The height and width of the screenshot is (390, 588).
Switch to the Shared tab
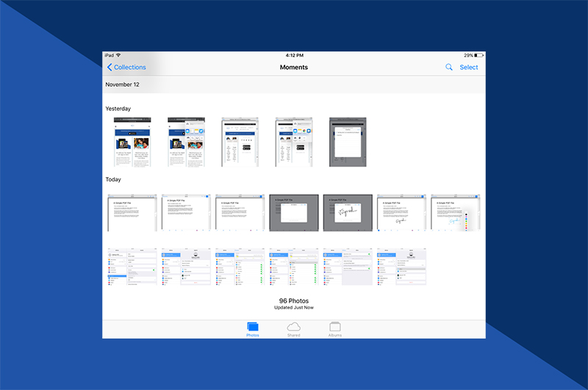293,329
